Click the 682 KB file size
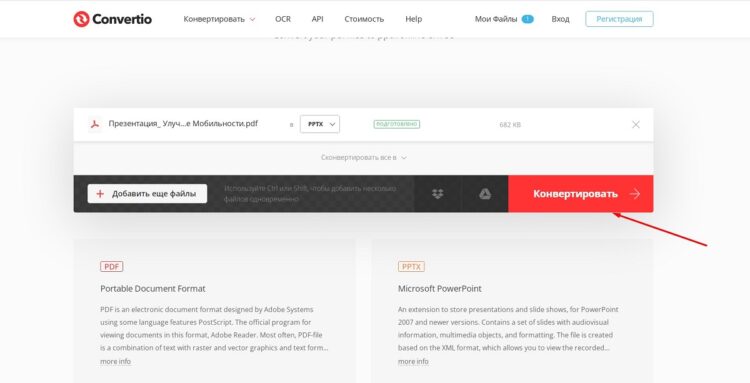This screenshot has width=750, height=383. click(510, 125)
